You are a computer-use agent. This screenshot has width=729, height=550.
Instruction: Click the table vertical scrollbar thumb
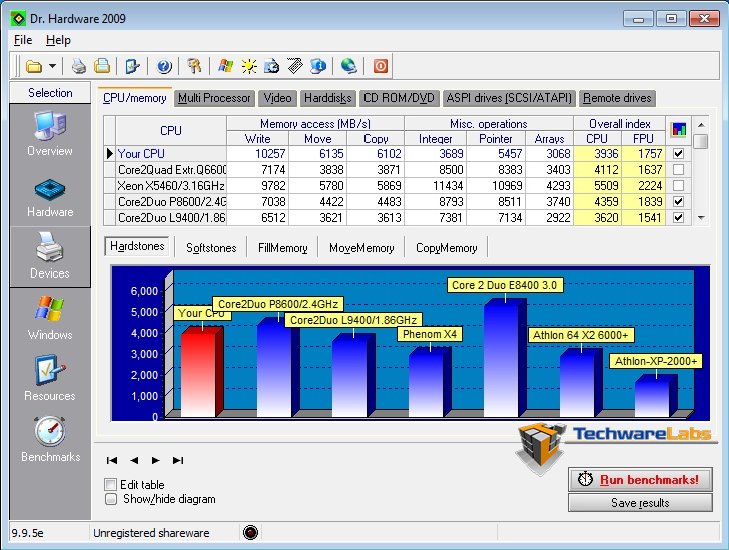click(x=701, y=141)
